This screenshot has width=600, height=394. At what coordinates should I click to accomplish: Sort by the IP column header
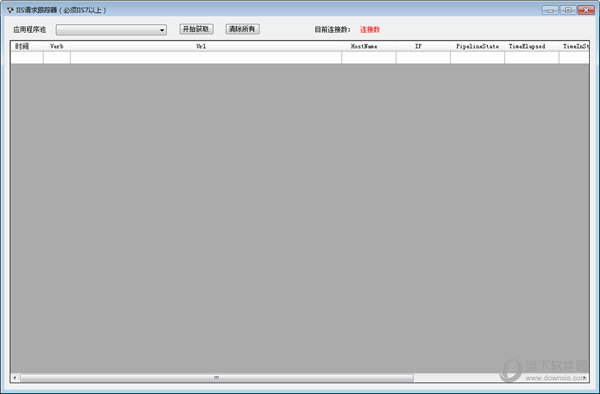coord(423,46)
